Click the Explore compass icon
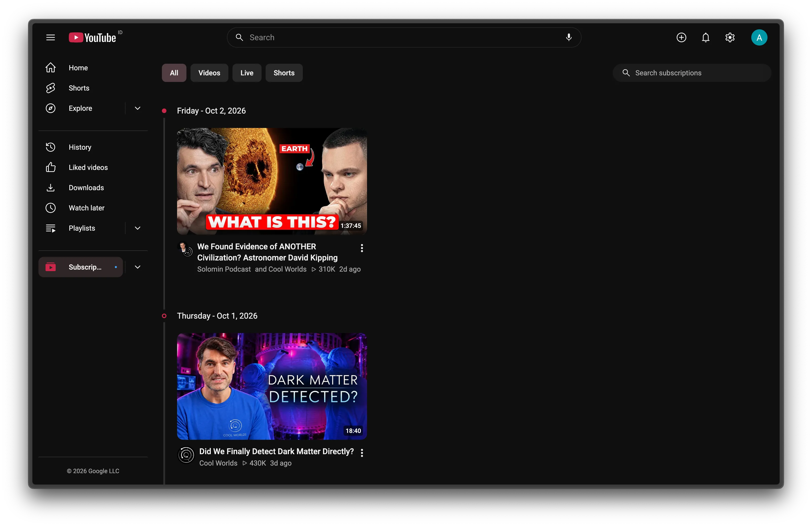 pos(51,108)
